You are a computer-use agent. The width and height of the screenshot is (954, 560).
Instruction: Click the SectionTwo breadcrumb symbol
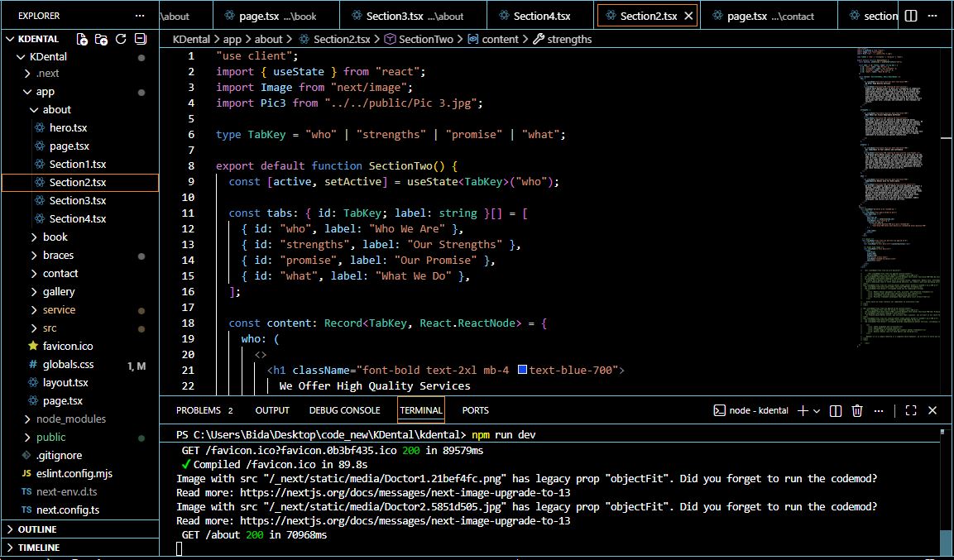(x=419, y=40)
